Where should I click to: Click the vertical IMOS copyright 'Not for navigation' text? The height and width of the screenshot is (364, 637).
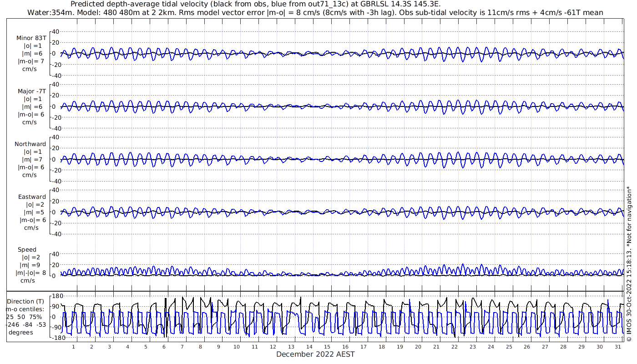tap(629, 263)
